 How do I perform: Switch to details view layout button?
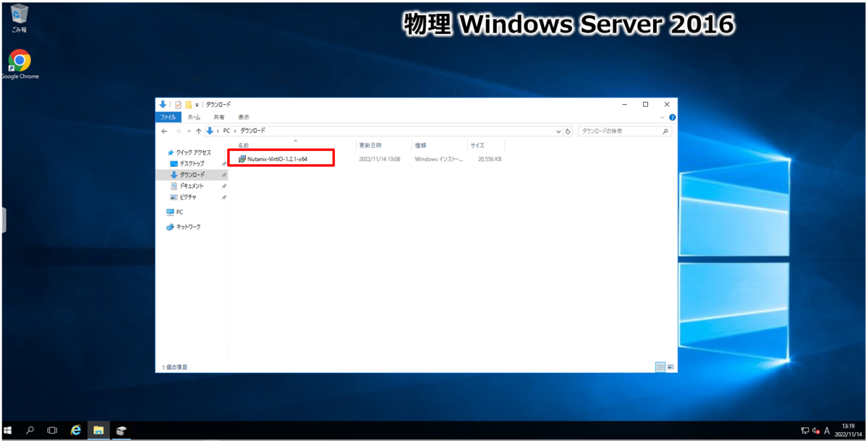[660, 367]
